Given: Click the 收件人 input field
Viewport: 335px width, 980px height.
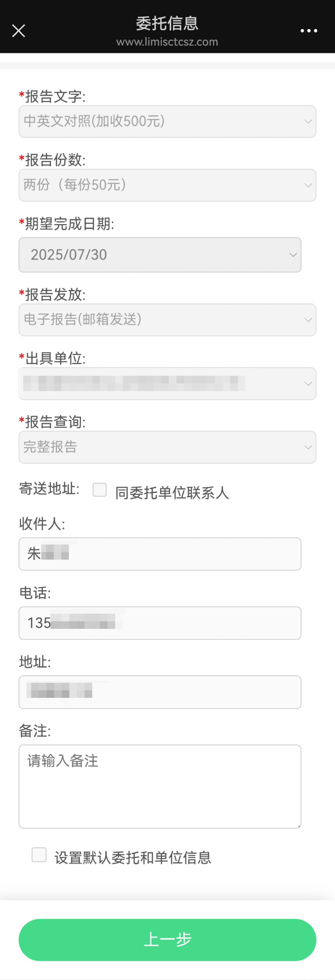Looking at the screenshot, I should coord(160,554).
